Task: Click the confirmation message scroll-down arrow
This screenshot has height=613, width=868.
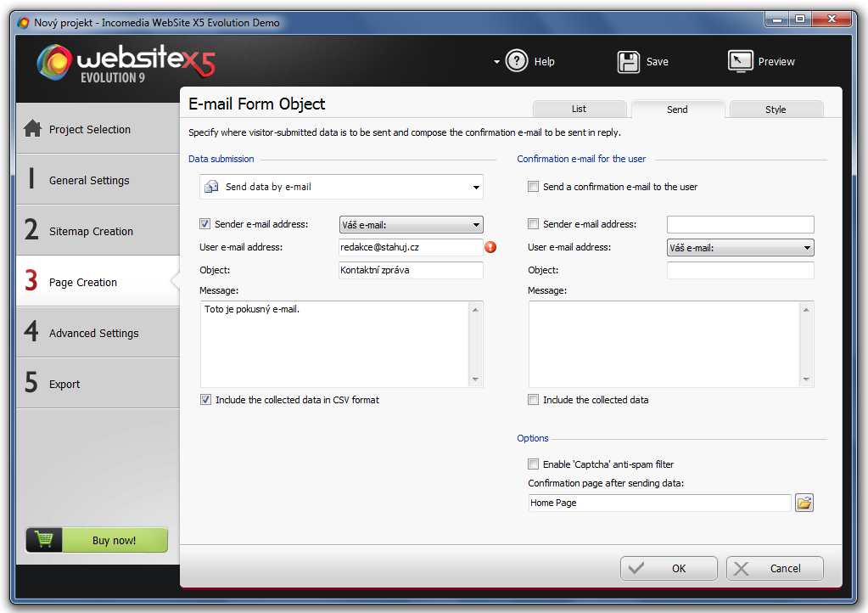Action: tap(807, 380)
